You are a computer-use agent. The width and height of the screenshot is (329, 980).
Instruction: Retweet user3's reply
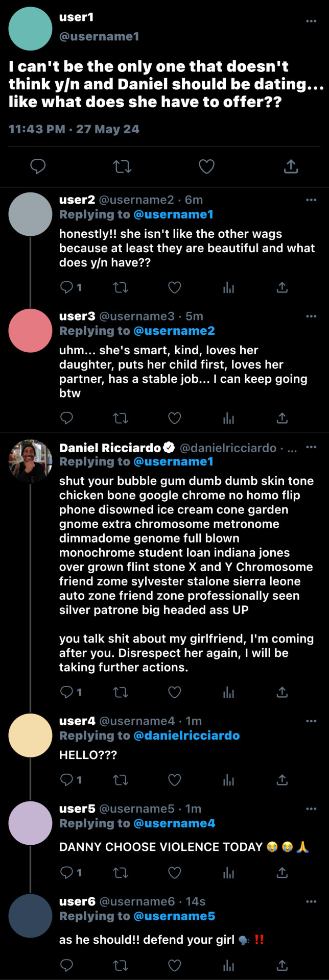[x=121, y=419]
